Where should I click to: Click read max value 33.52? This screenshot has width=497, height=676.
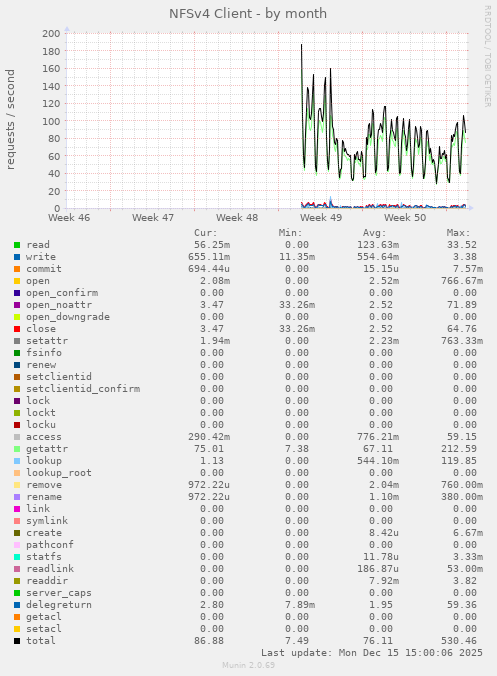click(462, 245)
